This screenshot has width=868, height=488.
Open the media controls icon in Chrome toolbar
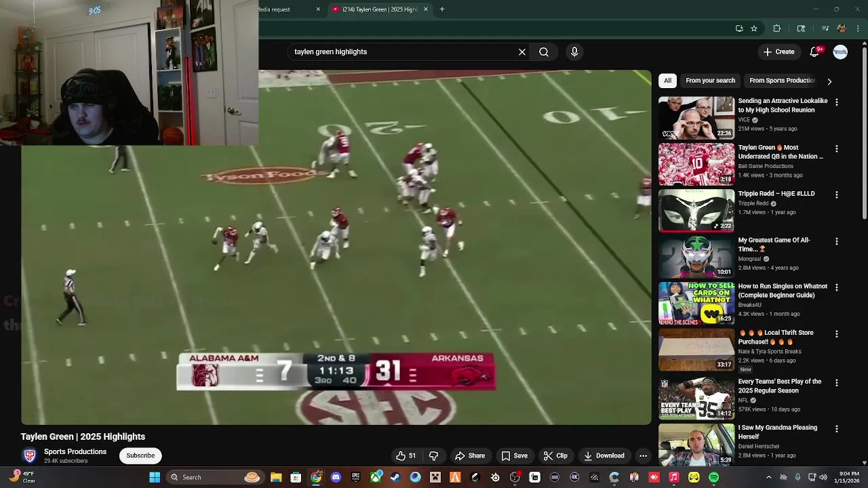pos(825,28)
